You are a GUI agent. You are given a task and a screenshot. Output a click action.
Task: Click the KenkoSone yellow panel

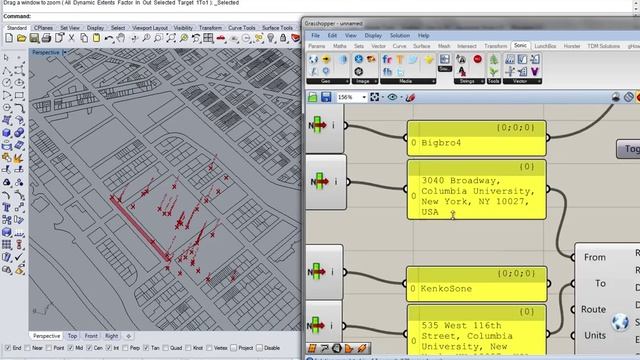[477, 284]
